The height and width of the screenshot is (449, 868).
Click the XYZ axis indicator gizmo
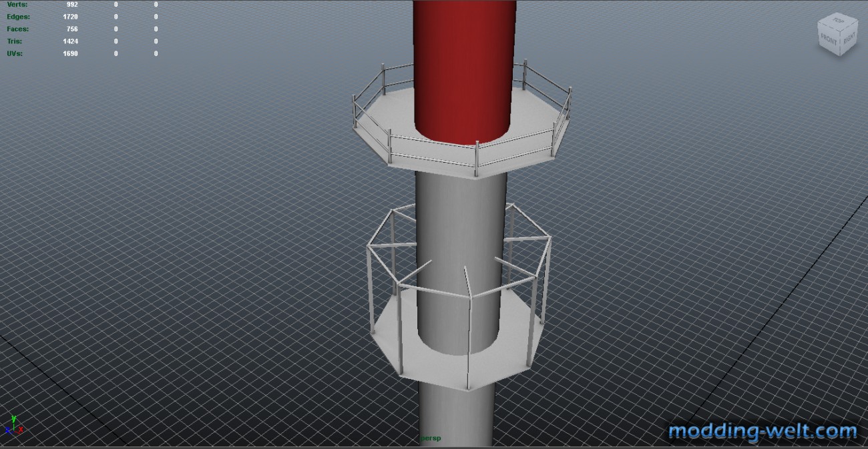[x=13, y=426]
